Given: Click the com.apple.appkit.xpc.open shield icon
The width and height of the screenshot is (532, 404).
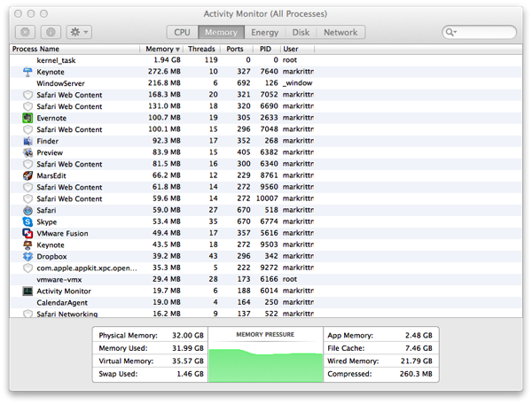Looking at the screenshot, I should click(x=27, y=268).
